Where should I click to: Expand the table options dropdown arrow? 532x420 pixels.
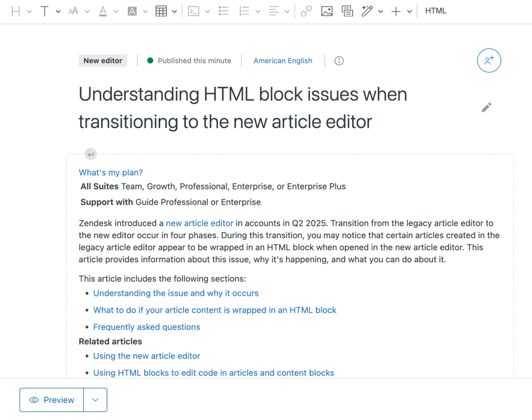tap(174, 12)
